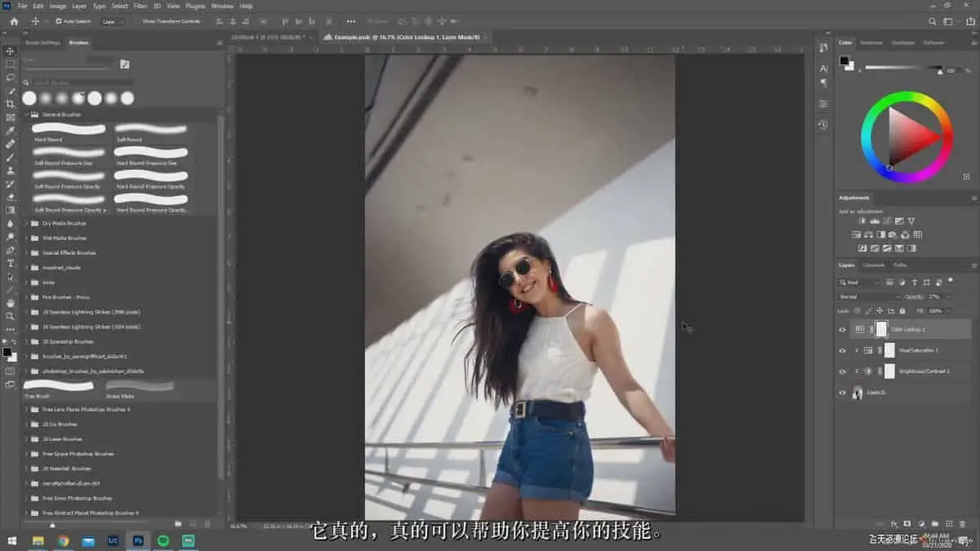Select the Type tool
This screenshot has width=980, height=551.
click(x=11, y=263)
